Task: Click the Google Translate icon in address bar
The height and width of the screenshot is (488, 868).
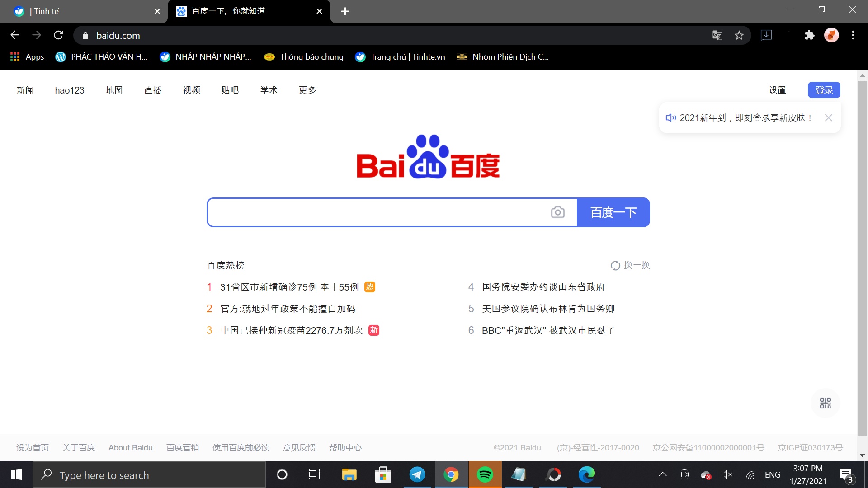Action: (717, 35)
